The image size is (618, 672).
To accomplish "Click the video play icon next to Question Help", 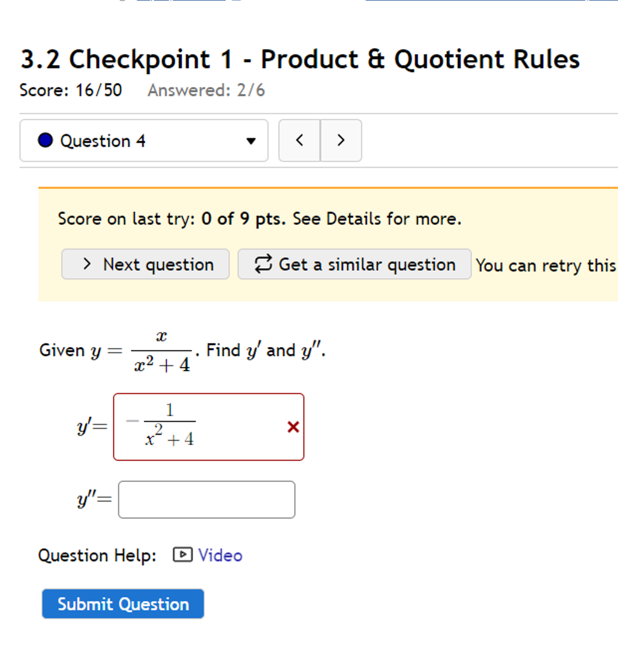I will [x=182, y=555].
